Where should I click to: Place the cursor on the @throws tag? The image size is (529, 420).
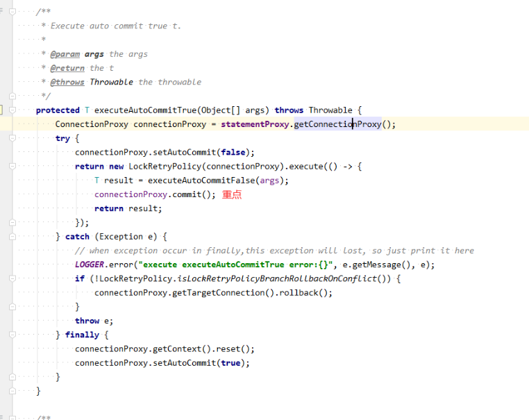(x=67, y=83)
